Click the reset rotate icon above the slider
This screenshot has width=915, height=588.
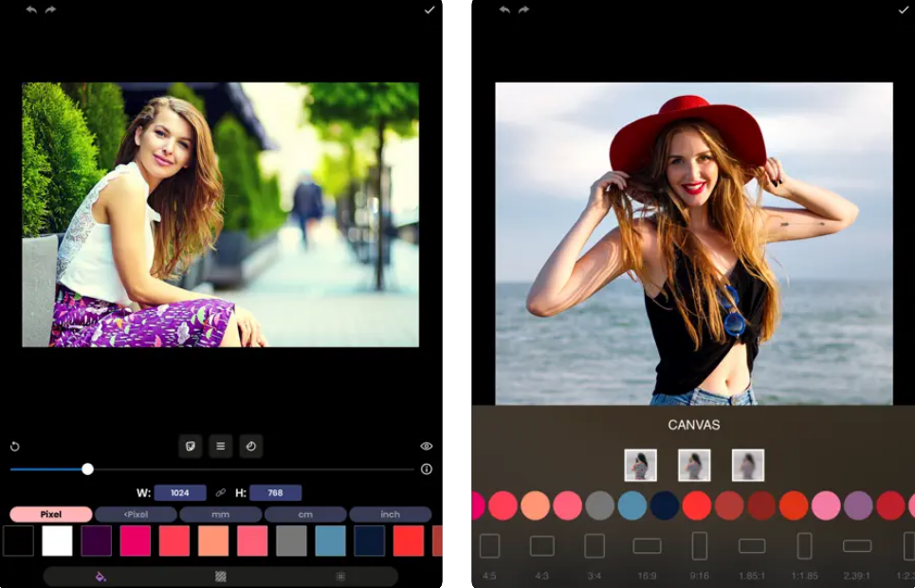click(15, 446)
